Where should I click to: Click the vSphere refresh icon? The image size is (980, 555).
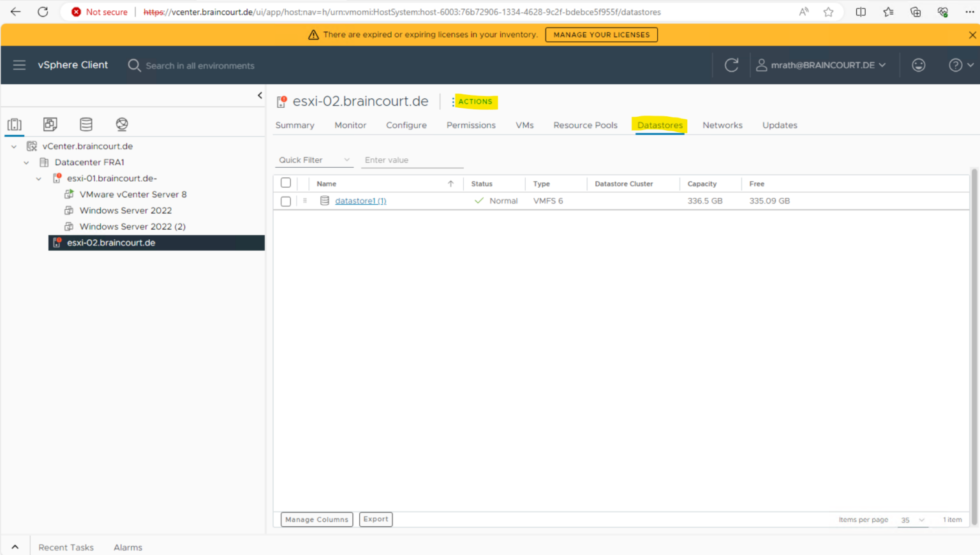731,65
